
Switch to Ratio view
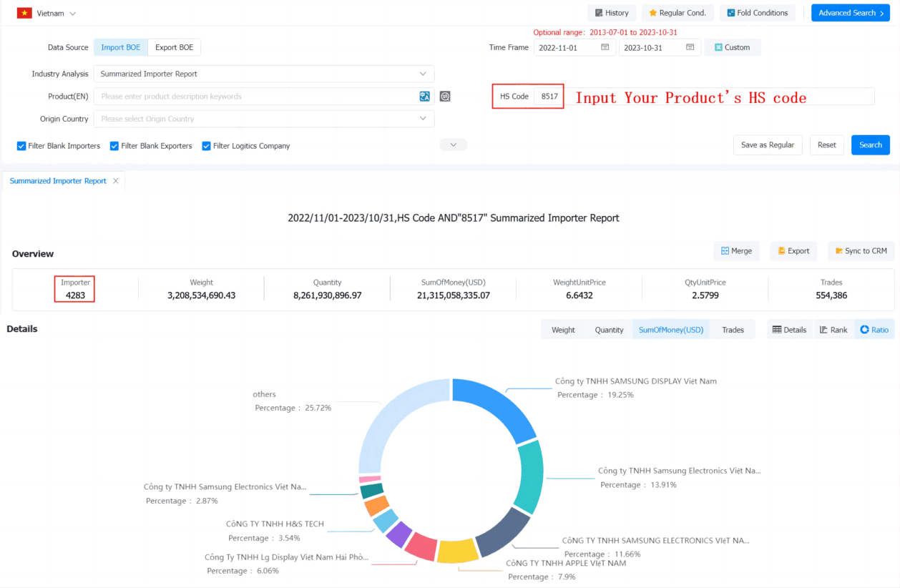pyautogui.click(x=874, y=330)
